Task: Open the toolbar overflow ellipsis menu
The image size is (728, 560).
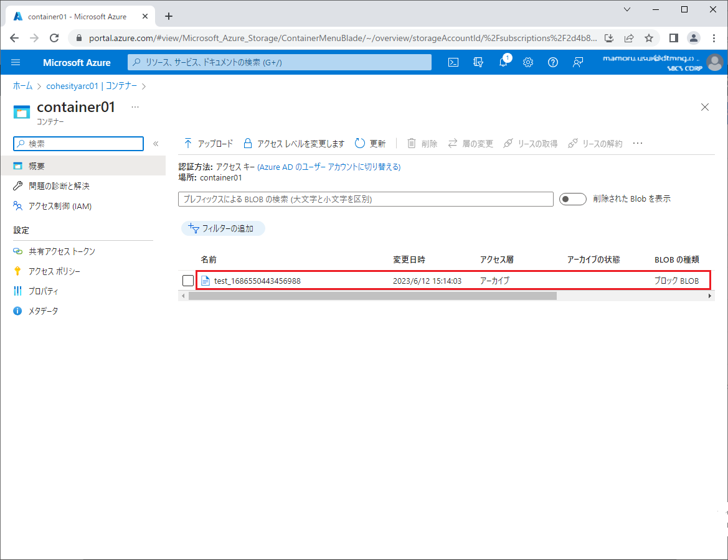Action: pos(638,143)
